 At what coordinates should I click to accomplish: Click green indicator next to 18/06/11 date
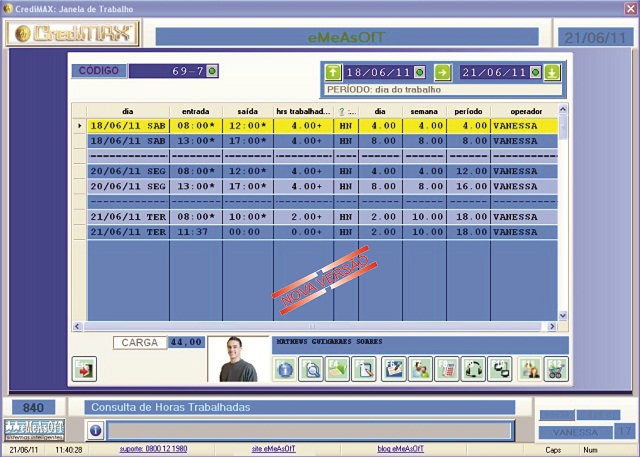pyautogui.click(x=419, y=72)
